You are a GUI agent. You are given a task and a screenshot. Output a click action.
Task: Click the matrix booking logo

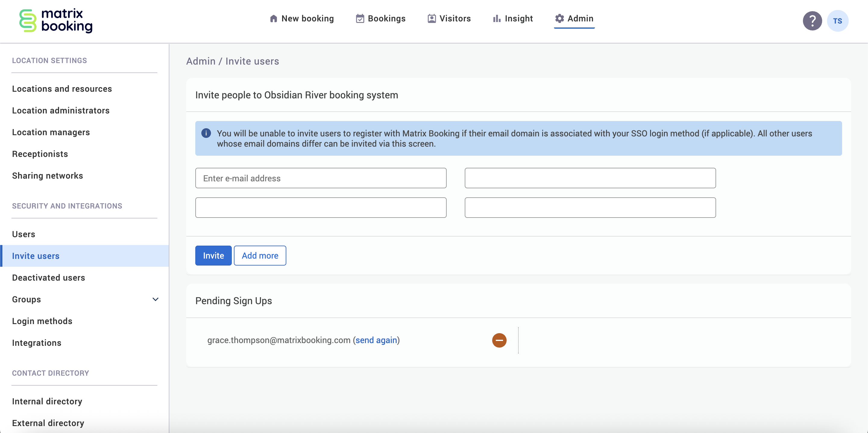[55, 21]
